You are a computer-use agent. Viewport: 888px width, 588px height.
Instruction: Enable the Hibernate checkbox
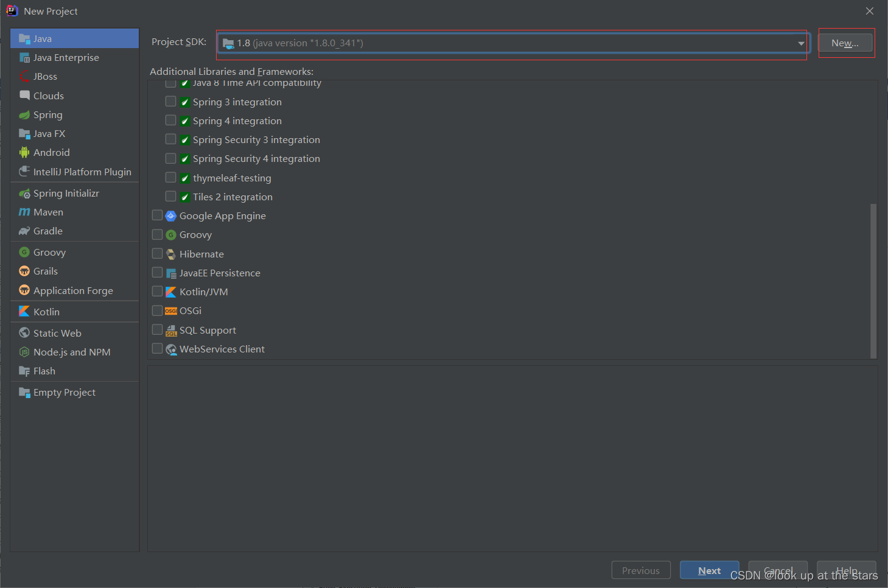tap(158, 254)
